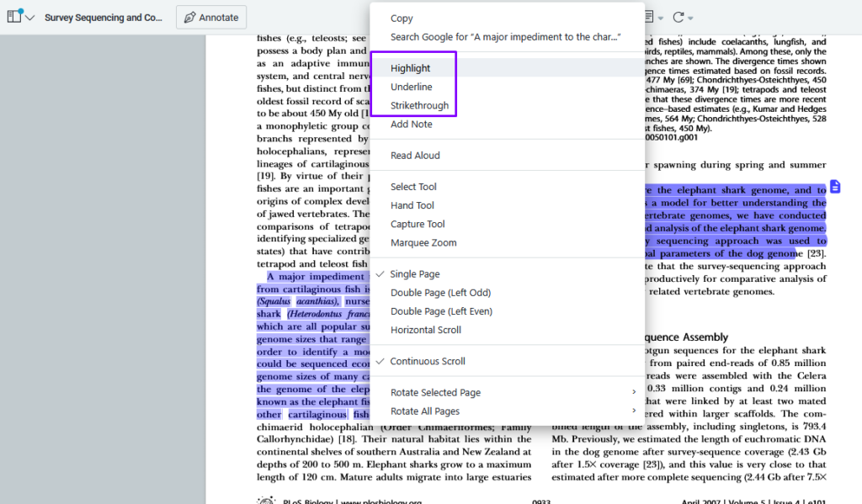Open the blue note icon beside highlighted text
Screen dimensions: 862x504
pyautogui.click(x=834, y=186)
